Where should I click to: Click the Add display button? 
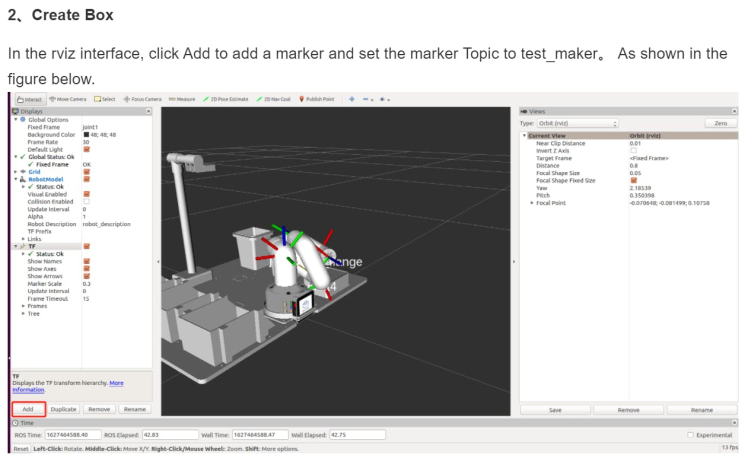pyautogui.click(x=28, y=409)
